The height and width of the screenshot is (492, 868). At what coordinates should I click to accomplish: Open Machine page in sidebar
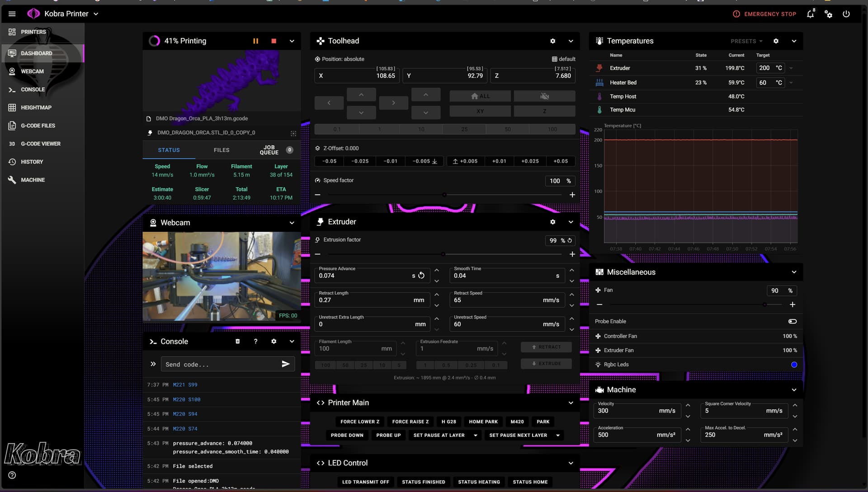click(42, 180)
